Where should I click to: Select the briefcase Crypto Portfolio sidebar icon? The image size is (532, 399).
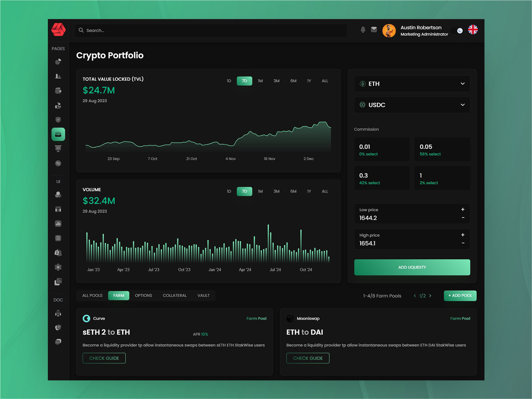[58, 134]
